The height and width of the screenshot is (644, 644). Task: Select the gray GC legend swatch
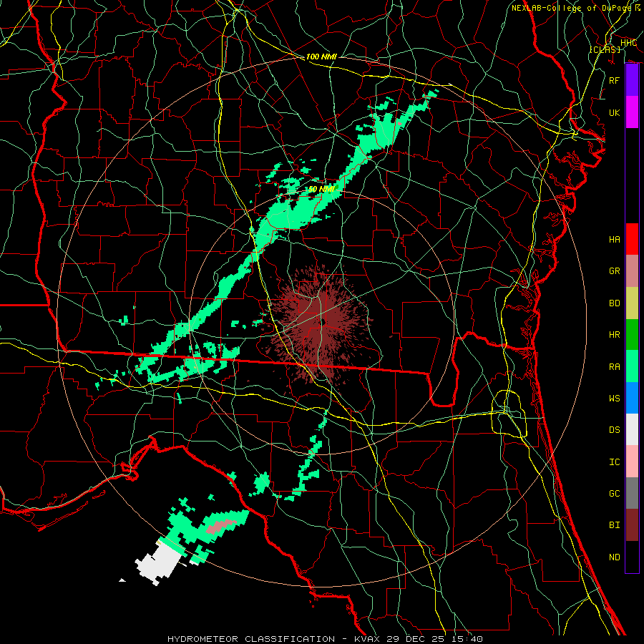pyautogui.click(x=632, y=493)
